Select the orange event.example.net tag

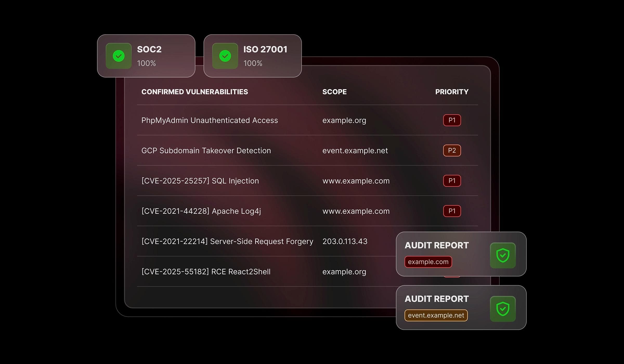(436, 315)
